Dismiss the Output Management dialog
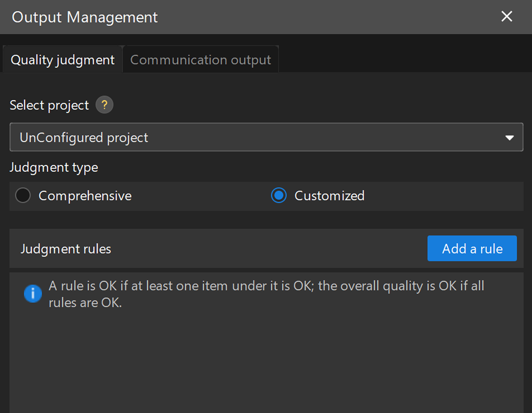The height and width of the screenshot is (413, 532). (x=507, y=16)
